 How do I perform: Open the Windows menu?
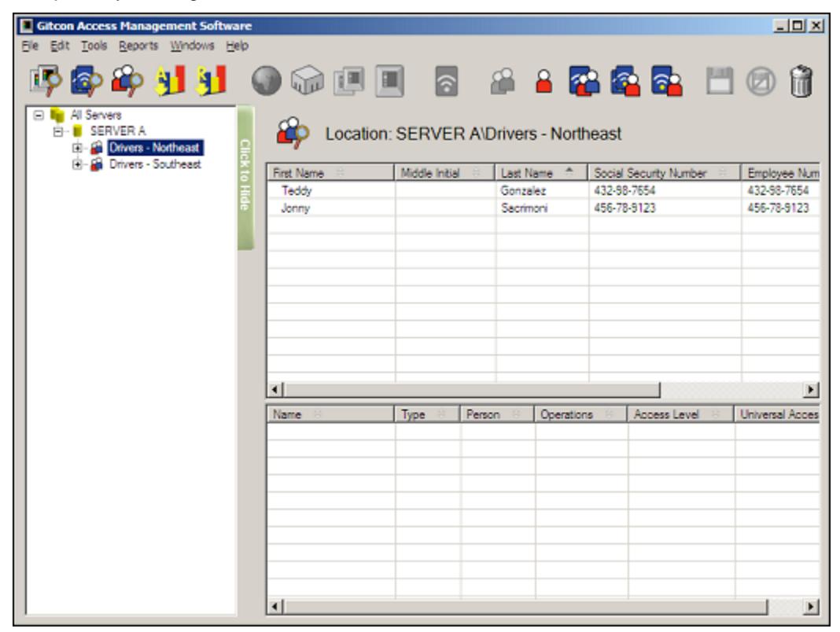click(193, 46)
